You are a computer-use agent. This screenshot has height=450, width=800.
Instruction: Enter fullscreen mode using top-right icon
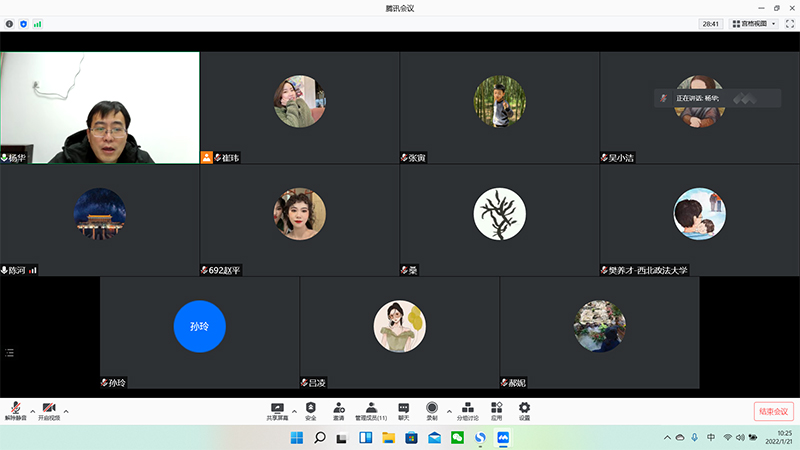789,23
